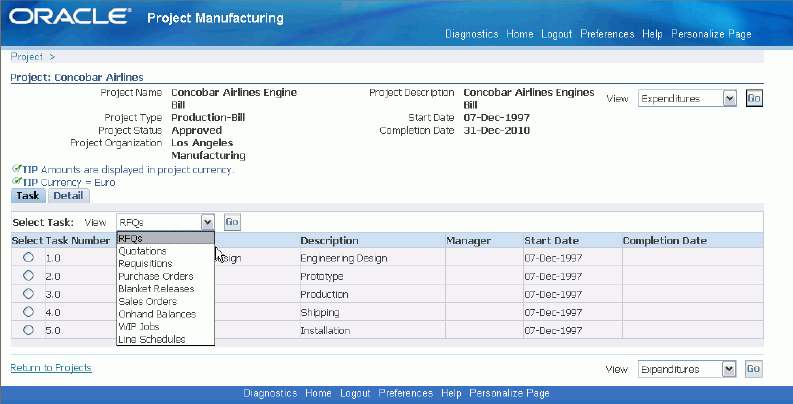Open the top Expenditures View dropdown
This screenshot has height=404, width=793.
click(x=687, y=99)
